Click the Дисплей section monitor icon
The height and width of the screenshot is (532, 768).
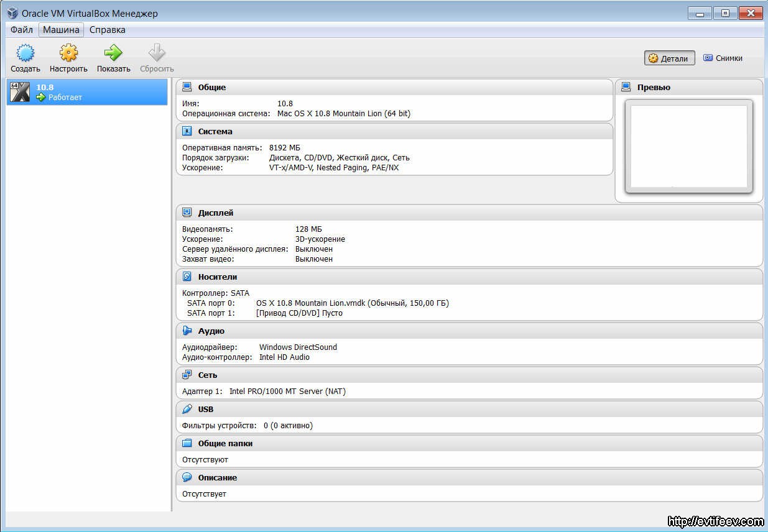tap(187, 213)
